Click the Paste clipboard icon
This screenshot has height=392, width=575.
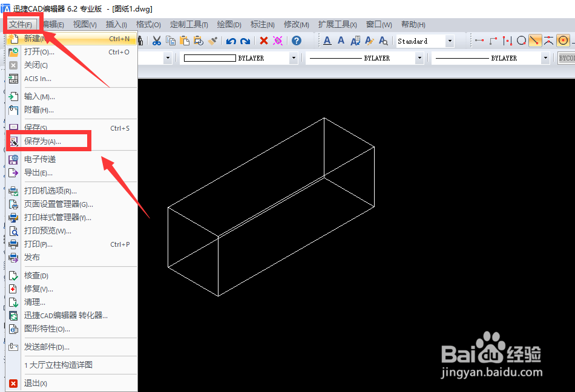coord(185,41)
